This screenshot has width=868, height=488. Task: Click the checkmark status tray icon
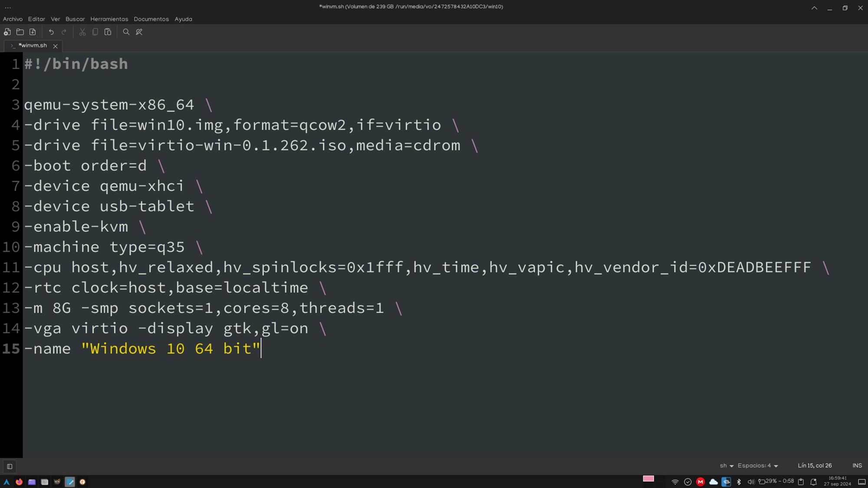(x=687, y=482)
